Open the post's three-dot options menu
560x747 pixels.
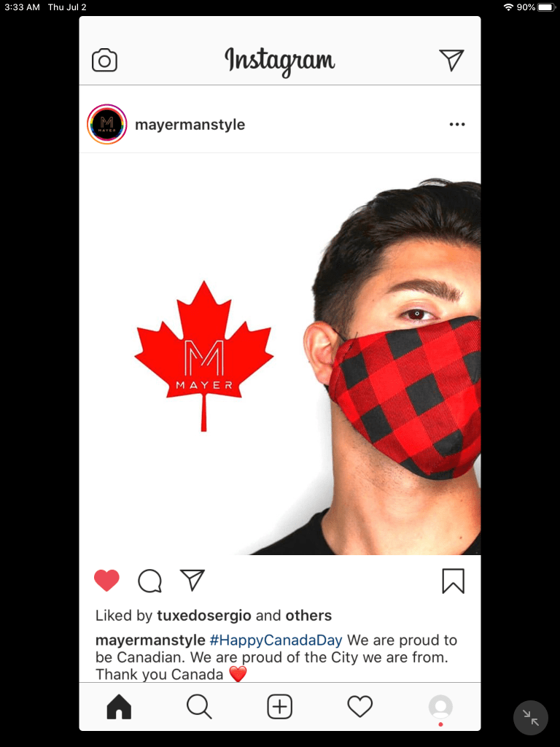pos(456,124)
